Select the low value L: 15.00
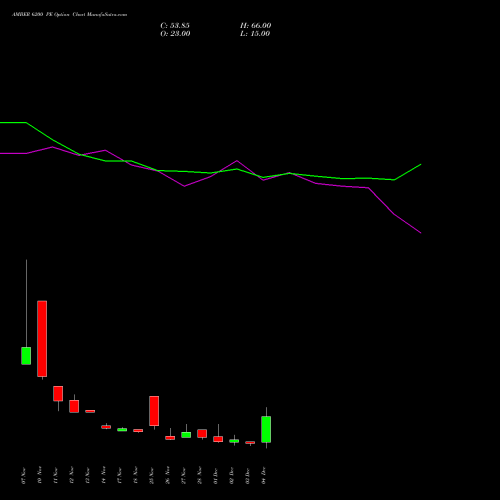 [255, 34]
